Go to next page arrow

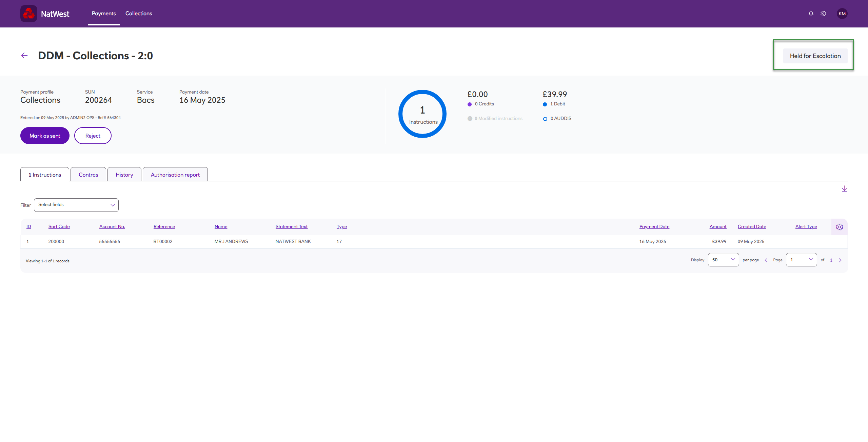click(x=840, y=260)
